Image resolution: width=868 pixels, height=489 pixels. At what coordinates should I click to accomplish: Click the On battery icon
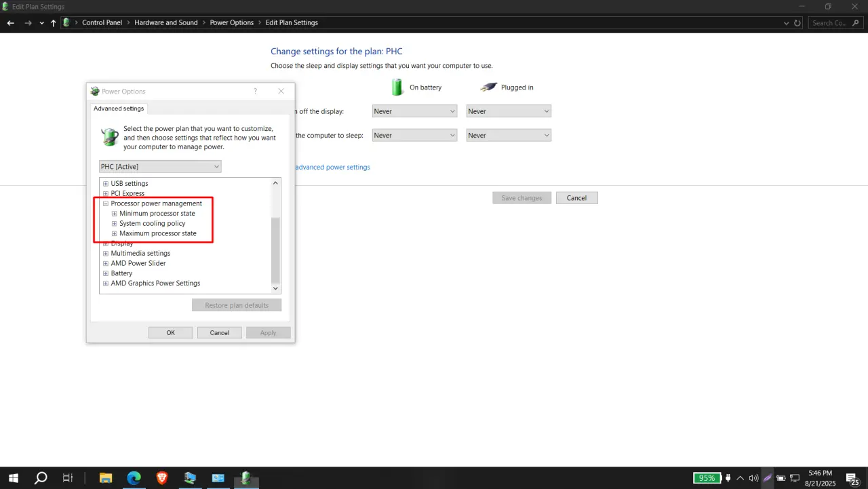[397, 87]
